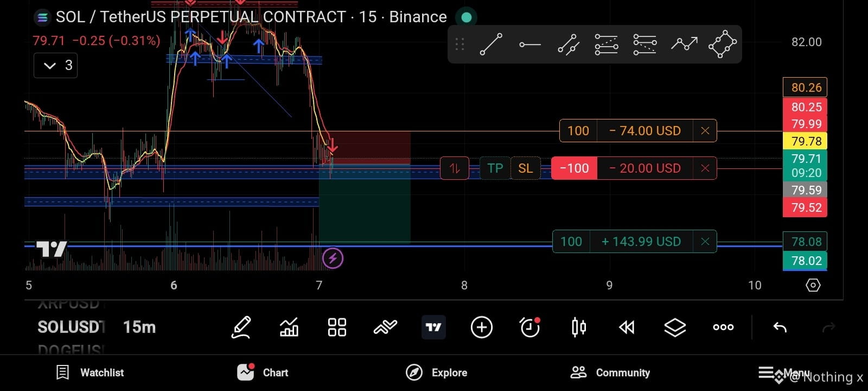Tap the 79.71 price change readout
This screenshot has width=868, height=391.
97,41
